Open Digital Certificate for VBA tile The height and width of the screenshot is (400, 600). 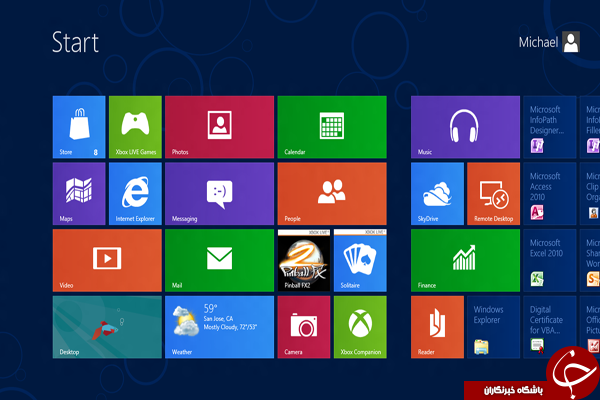pos(549,327)
